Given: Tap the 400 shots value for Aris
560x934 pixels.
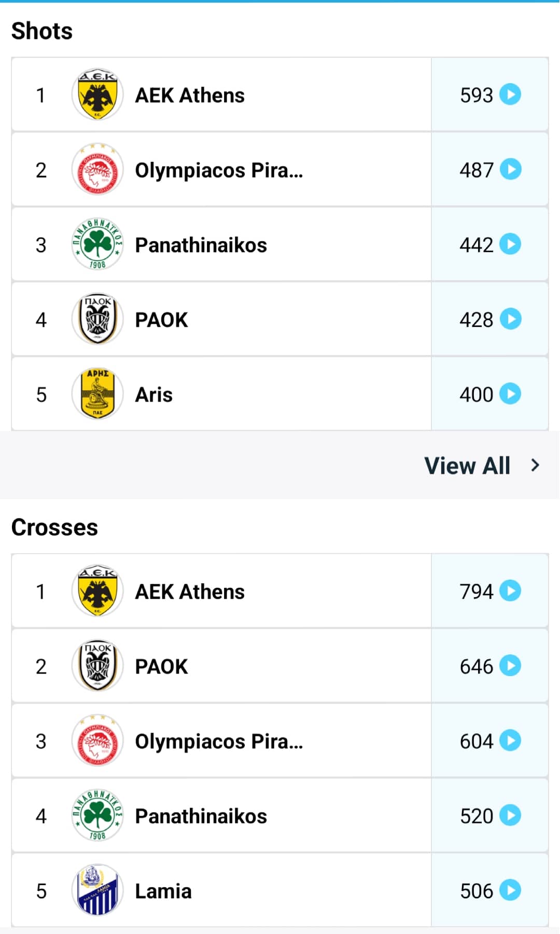Looking at the screenshot, I should pos(476,394).
